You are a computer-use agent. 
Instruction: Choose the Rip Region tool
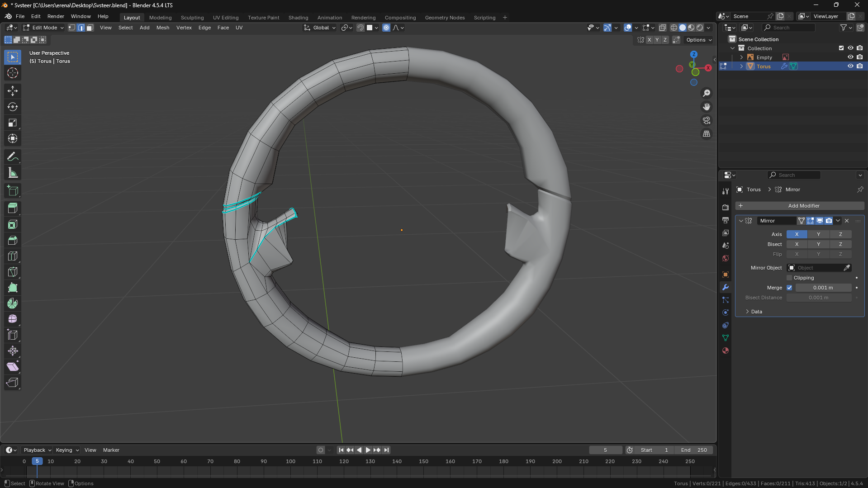(13, 383)
